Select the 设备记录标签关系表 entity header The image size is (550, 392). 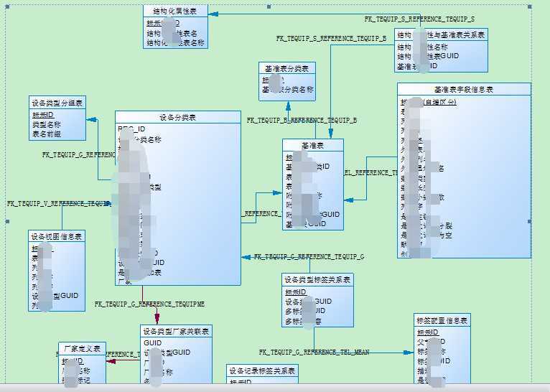coord(262,370)
